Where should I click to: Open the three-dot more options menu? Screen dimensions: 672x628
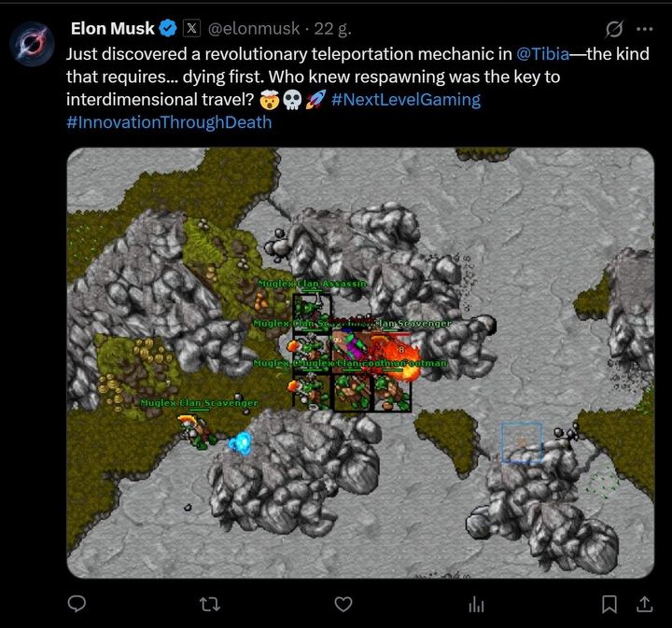[x=645, y=29]
